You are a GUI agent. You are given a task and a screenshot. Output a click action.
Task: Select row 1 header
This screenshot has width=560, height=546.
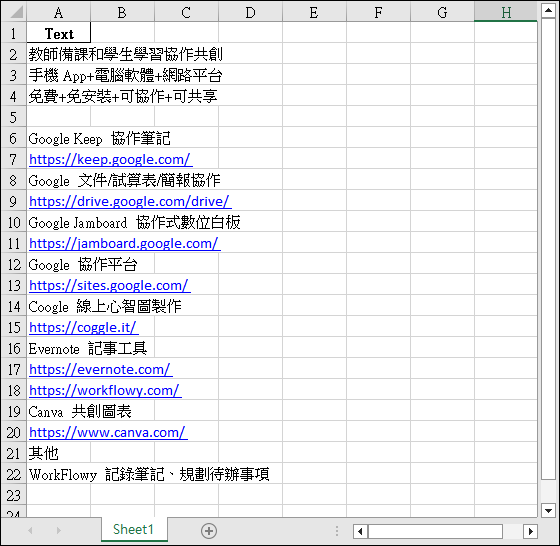pyautogui.click(x=14, y=33)
